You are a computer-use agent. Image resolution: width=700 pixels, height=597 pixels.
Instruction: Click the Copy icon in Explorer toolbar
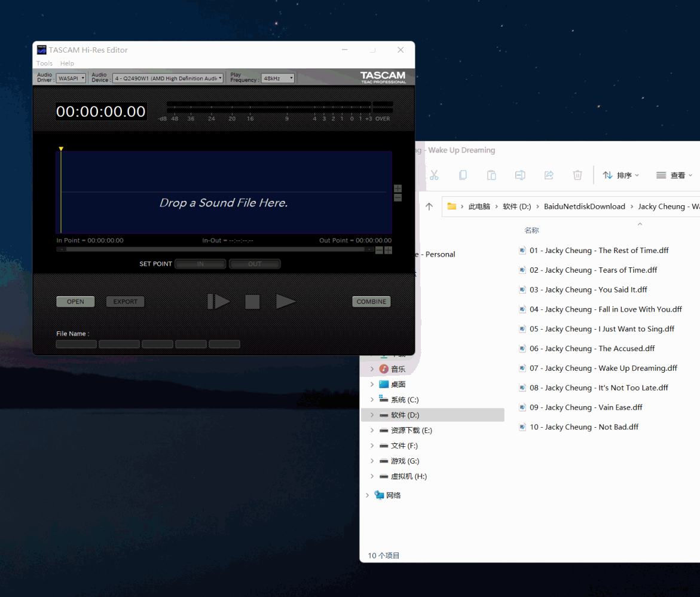[463, 175]
